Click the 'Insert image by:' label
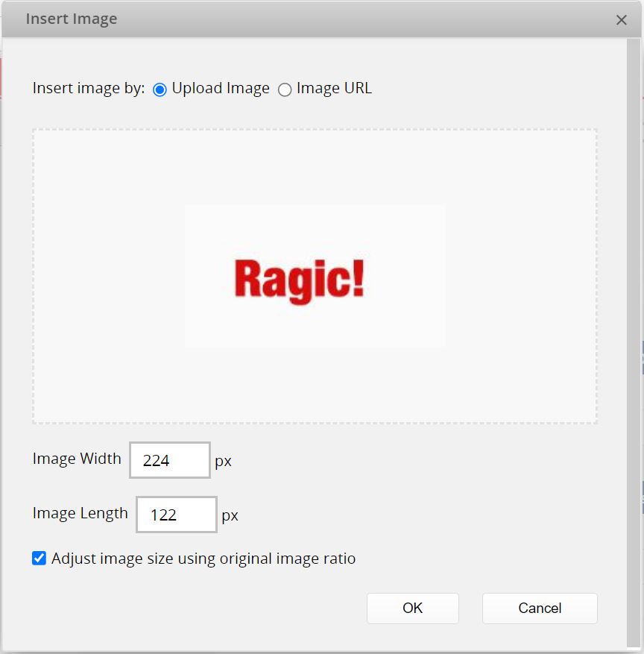This screenshot has width=644, height=654. 89,89
